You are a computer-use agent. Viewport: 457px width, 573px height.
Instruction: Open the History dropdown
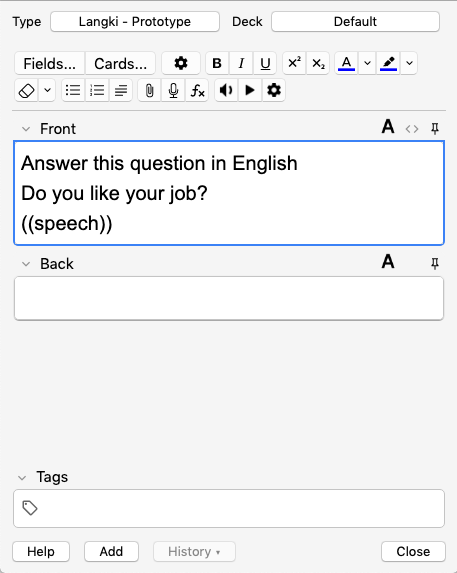click(x=194, y=551)
